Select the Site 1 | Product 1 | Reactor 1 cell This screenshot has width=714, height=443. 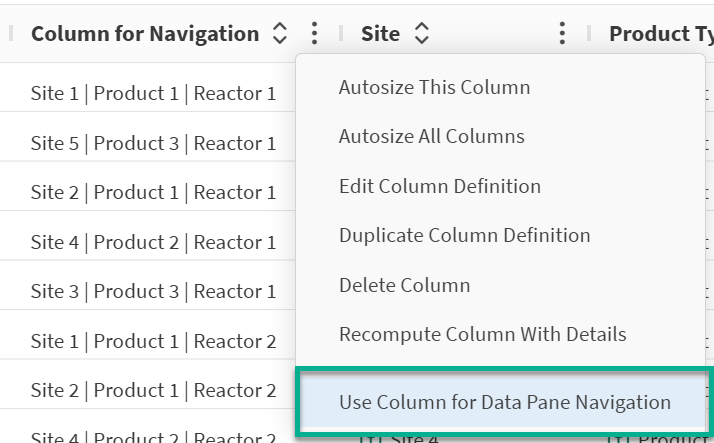tap(153, 94)
